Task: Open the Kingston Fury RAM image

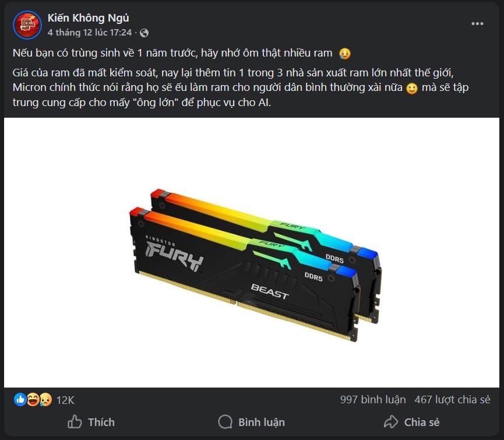Action: click(x=252, y=252)
